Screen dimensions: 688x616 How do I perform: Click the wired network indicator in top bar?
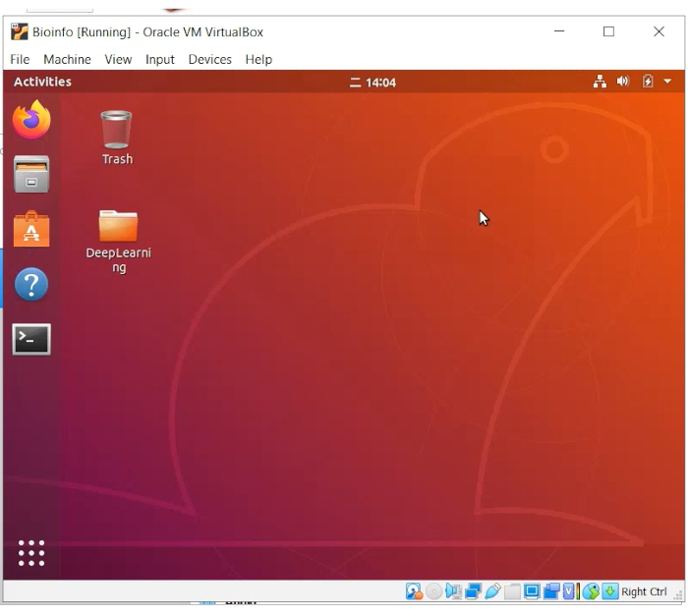coord(600,83)
